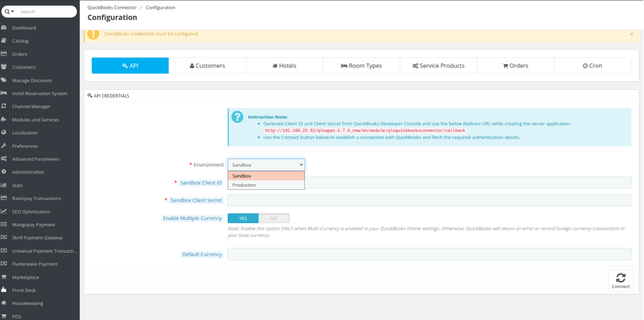The height and width of the screenshot is (320, 644).
Task: Click the Customers group icon in sidebar
Action: 4,67
